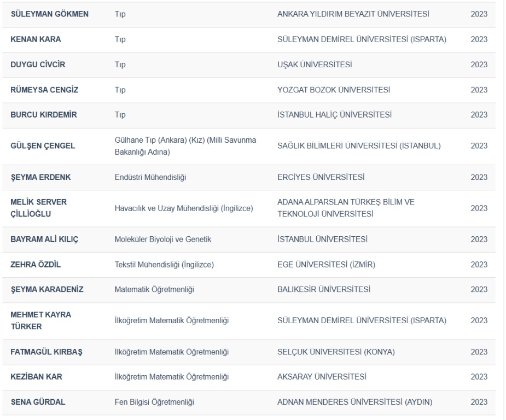506x420 pixels.
Task: Select FATMAGÜL KIRBAŞ name cell
Action: [x=46, y=352]
